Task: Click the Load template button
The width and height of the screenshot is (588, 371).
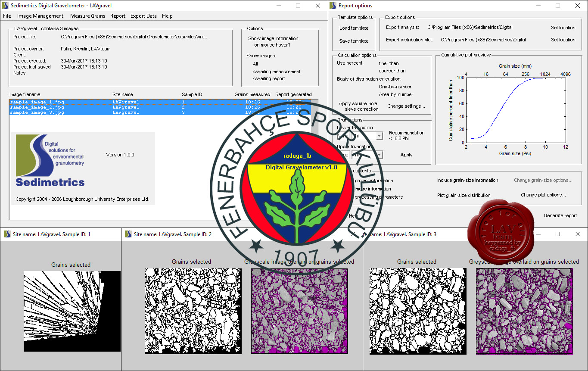Action: point(354,28)
